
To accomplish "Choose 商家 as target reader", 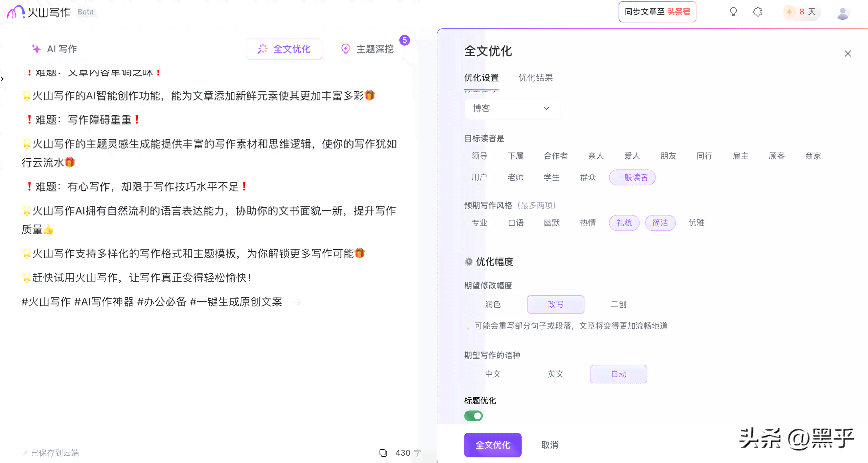I will (x=813, y=156).
